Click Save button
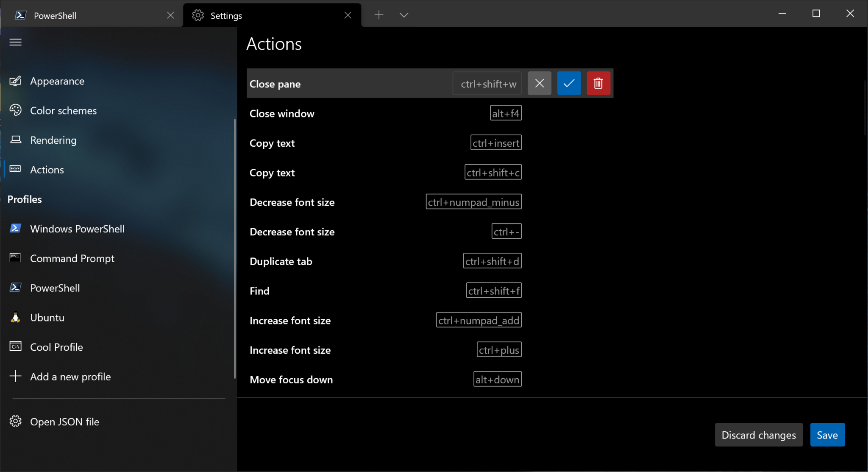 tap(827, 435)
